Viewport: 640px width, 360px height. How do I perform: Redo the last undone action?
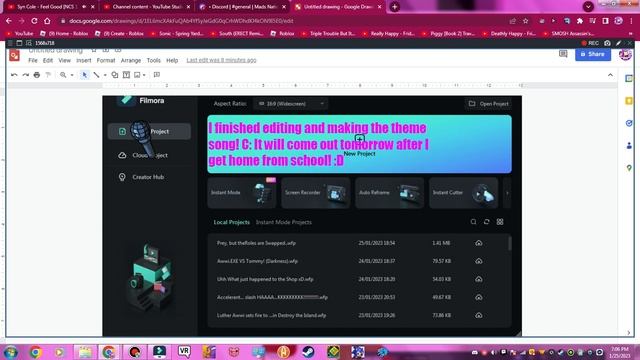(x=25, y=75)
